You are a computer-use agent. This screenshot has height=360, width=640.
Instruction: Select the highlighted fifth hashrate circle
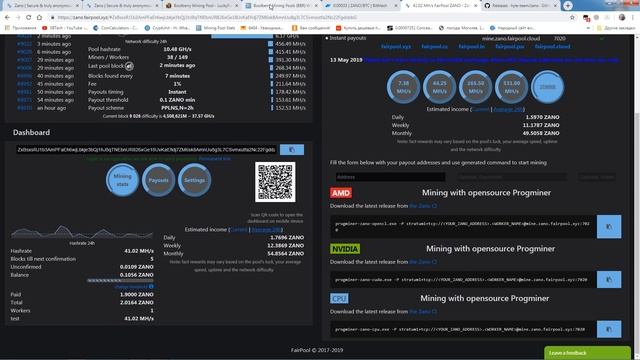(547, 87)
